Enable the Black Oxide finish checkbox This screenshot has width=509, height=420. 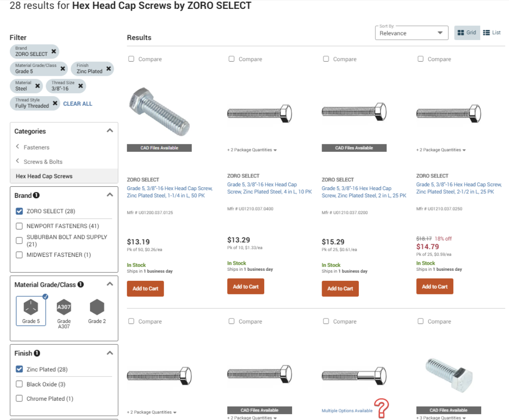click(x=19, y=384)
